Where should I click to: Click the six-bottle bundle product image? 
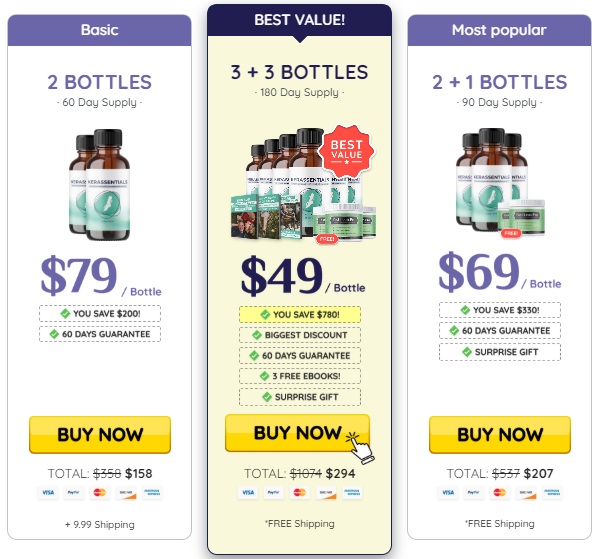click(303, 184)
